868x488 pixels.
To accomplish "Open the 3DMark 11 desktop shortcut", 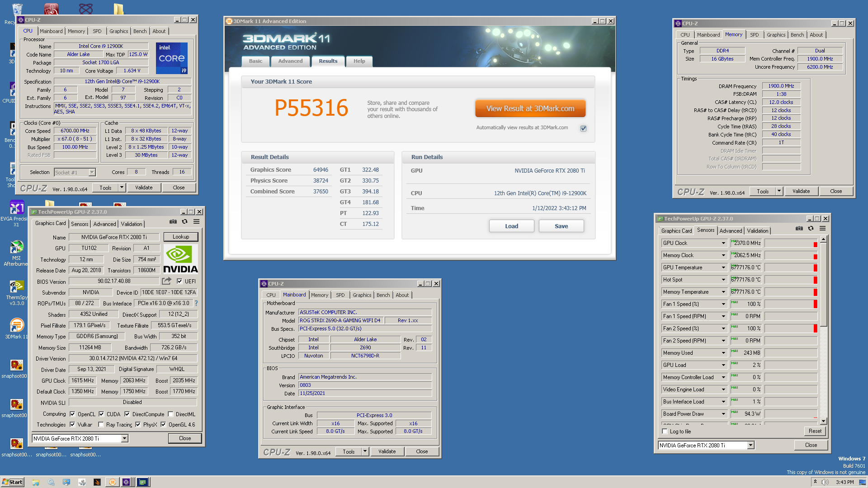I will 16,325.
